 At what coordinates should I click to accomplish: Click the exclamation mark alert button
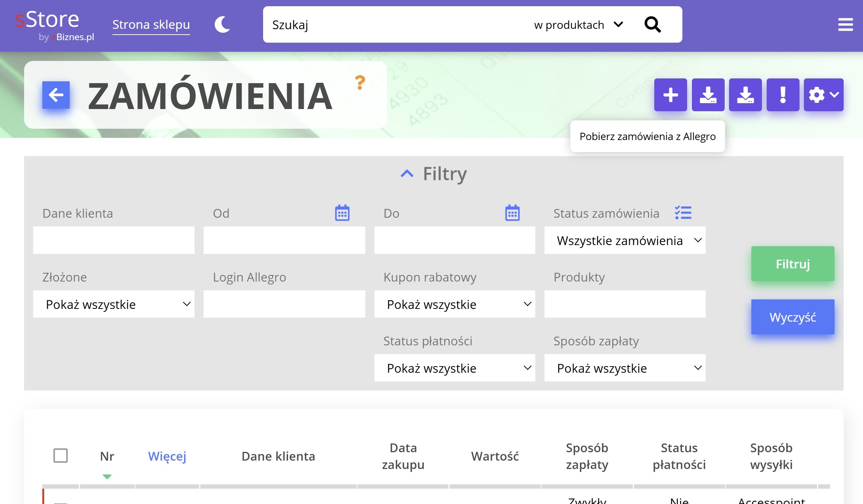coord(783,95)
